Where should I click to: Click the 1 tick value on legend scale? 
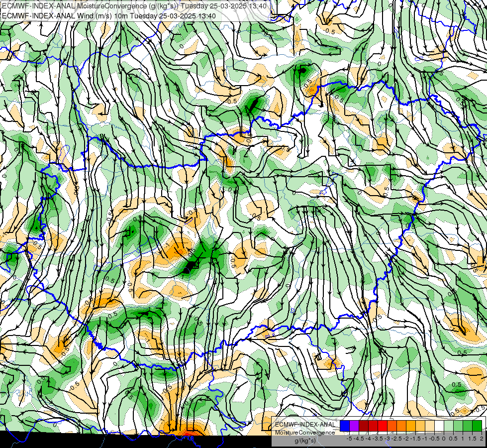tap(463, 439)
